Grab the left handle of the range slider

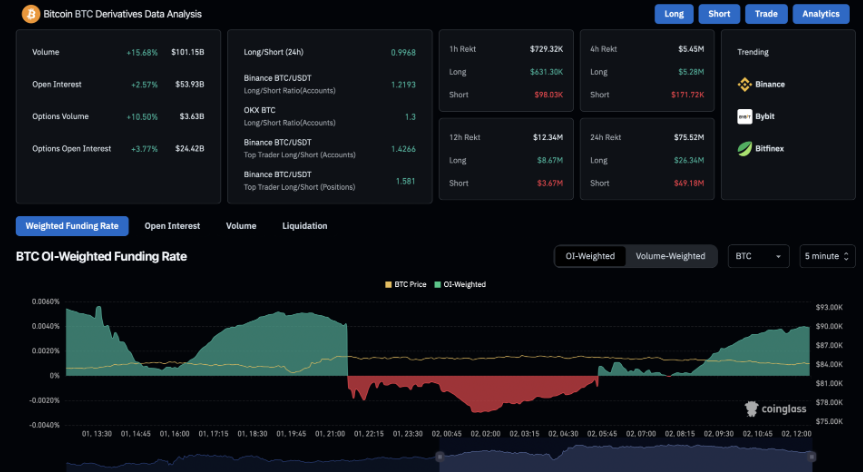point(439,456)
